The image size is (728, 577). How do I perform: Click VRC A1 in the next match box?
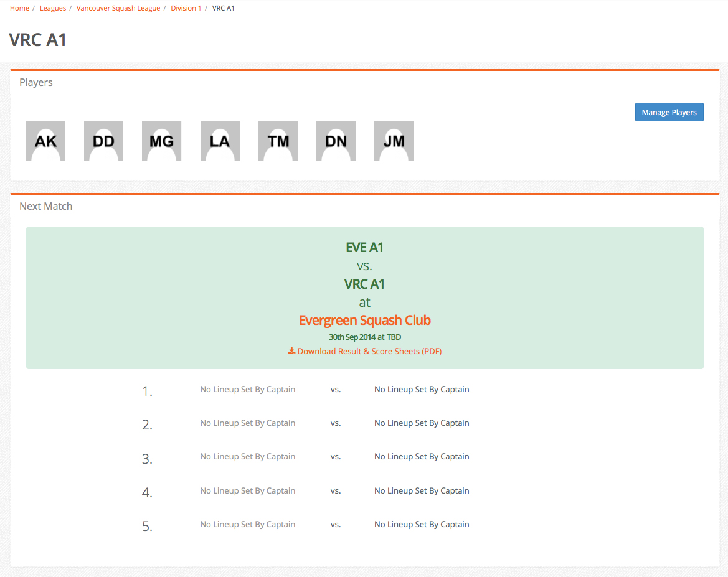[364, 284]
